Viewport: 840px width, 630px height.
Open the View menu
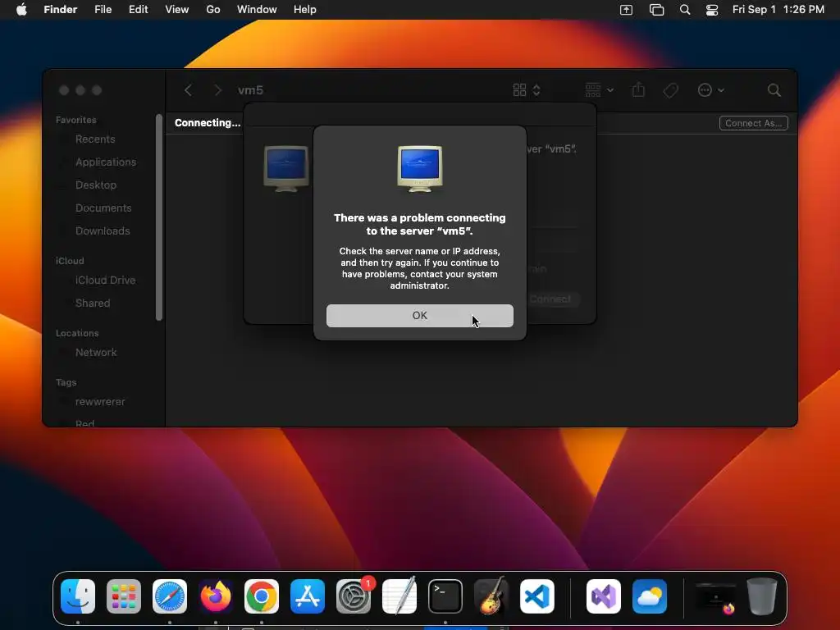[x=177, y=10]
